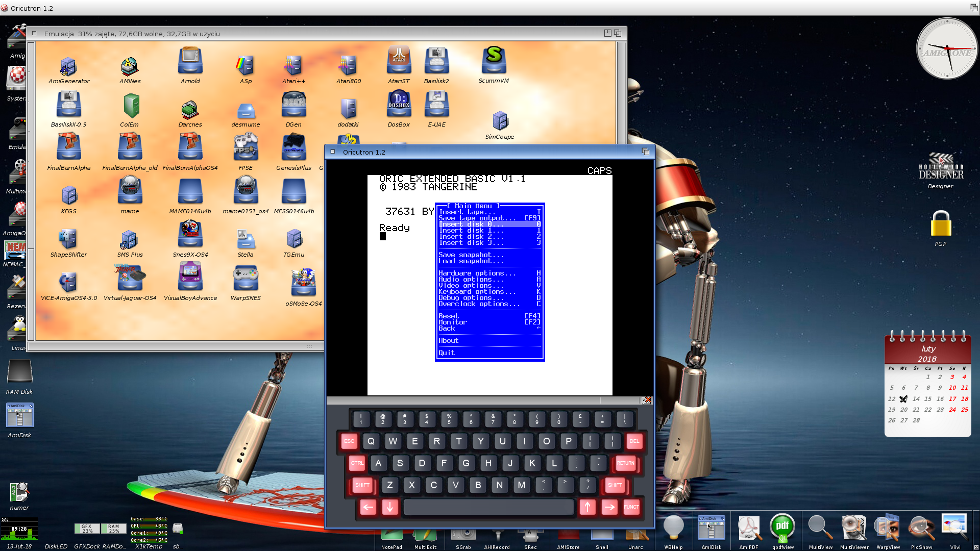Select 'Monitor' in Oricutron Main Menu
980x551 pixels.
[x=489, y=322]
